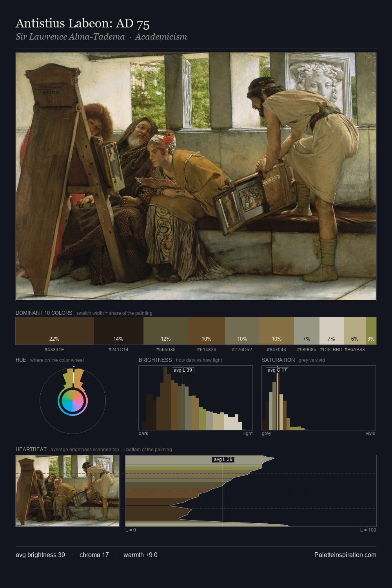Click hex code '#565036' text
Viewport: 392px width, 588px height.
[166, 350]
